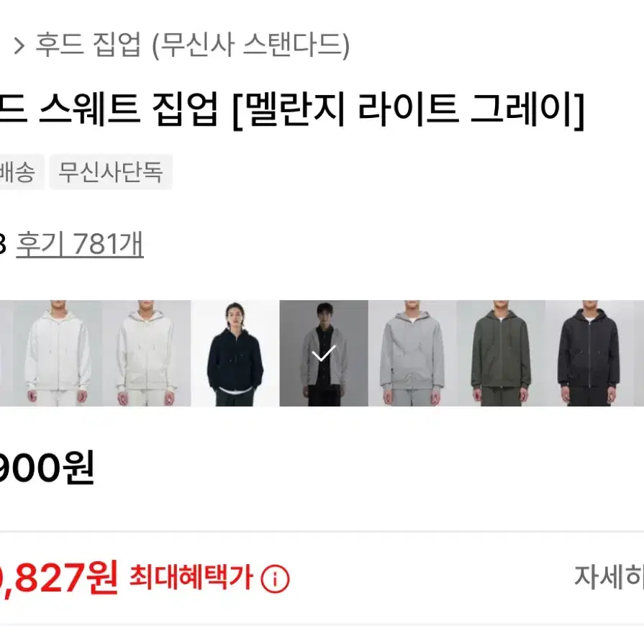The width and height of the screenshot is (644, 644).
Task: Click the red 최대혜택가 label
Action: pos(191,577)
